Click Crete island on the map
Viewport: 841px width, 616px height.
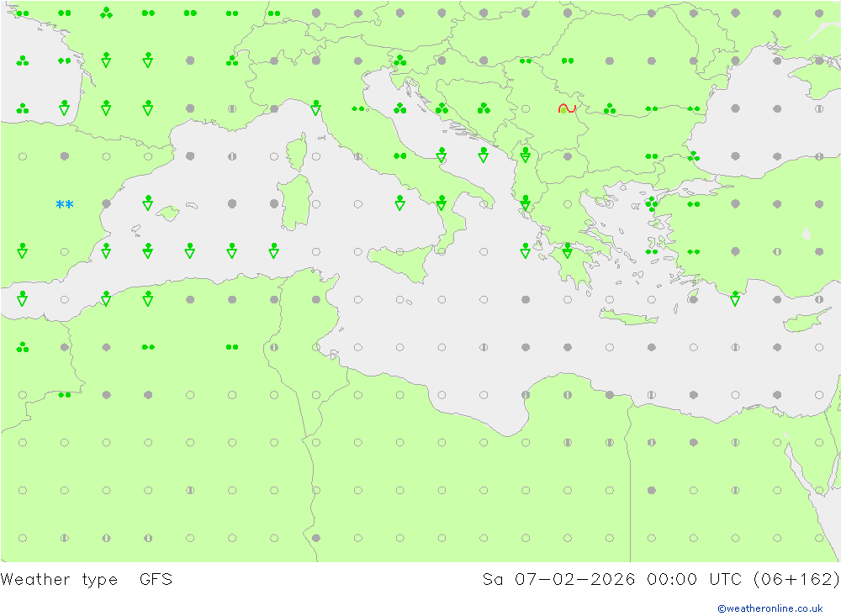[627, 318]
